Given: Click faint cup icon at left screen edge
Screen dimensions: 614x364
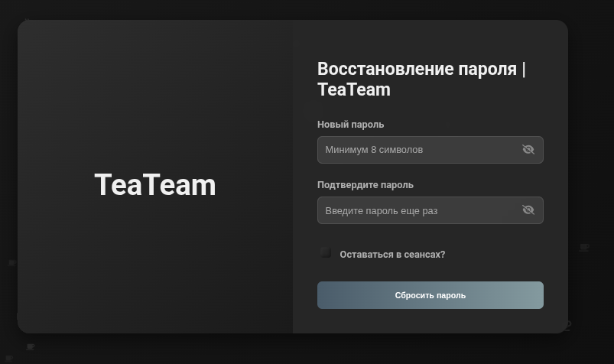Looking at the screenshot, I should coord(11,263).
